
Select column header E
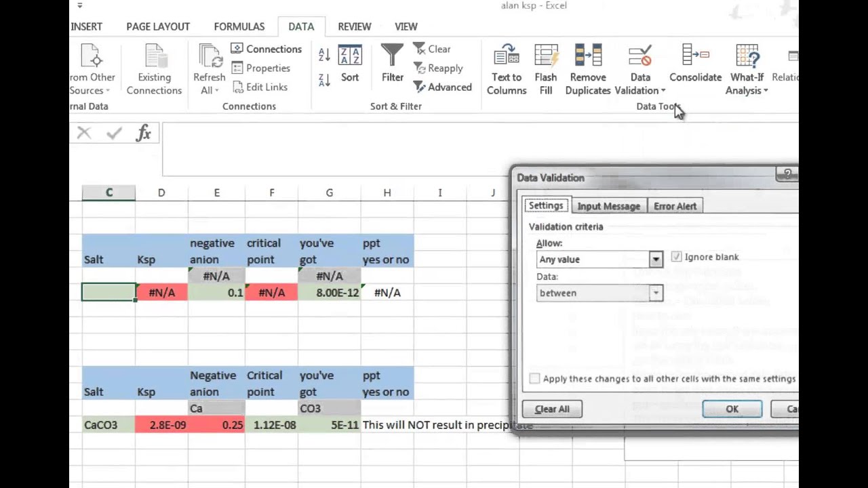click(x=216, y=192)
